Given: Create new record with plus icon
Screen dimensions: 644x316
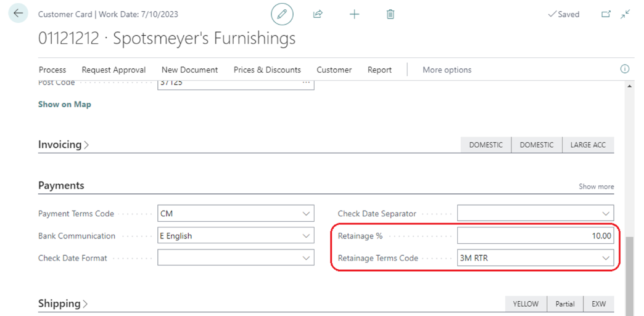Looking at the screenshot, I should point(354,14).
